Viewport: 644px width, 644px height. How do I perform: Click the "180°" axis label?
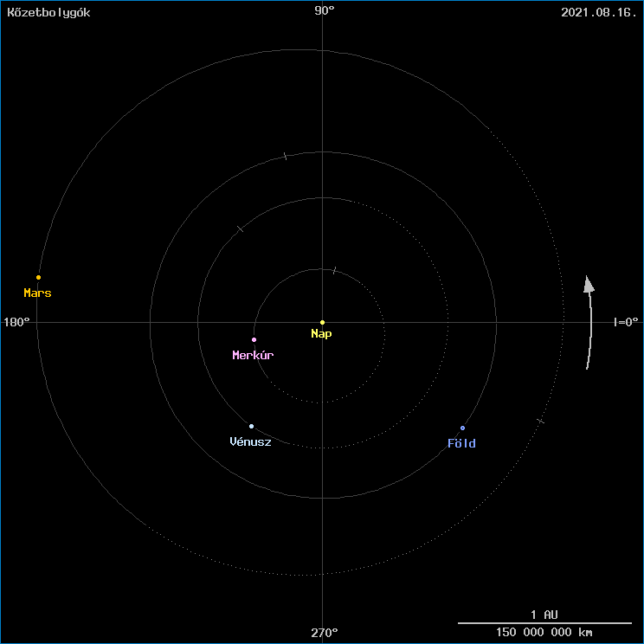(x=16, y=322)
